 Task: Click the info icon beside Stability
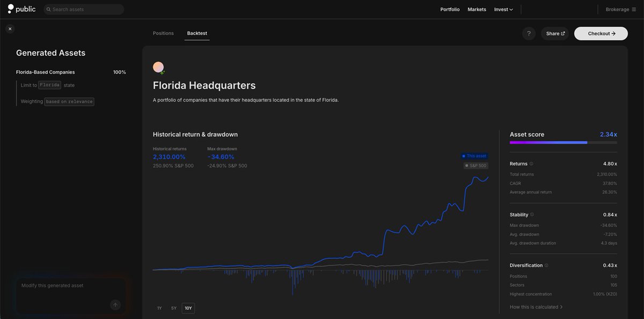pos(532,215)
